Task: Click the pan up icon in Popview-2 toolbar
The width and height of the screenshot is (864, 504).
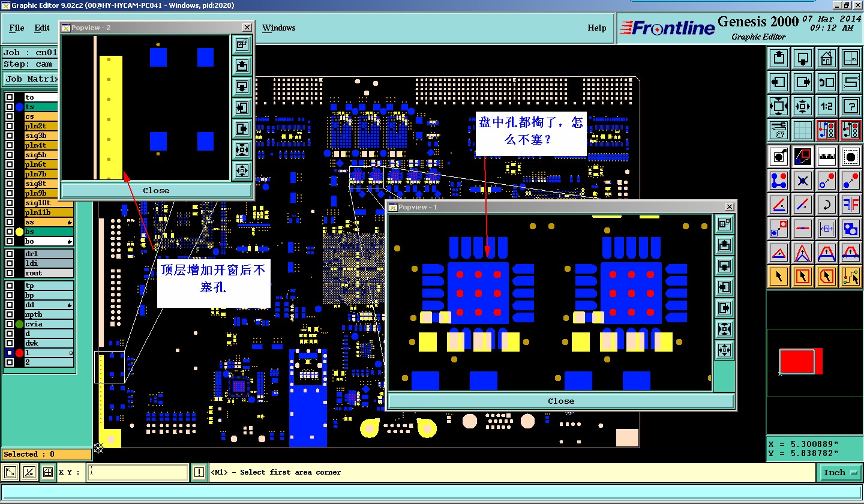Action: [242, 65]
